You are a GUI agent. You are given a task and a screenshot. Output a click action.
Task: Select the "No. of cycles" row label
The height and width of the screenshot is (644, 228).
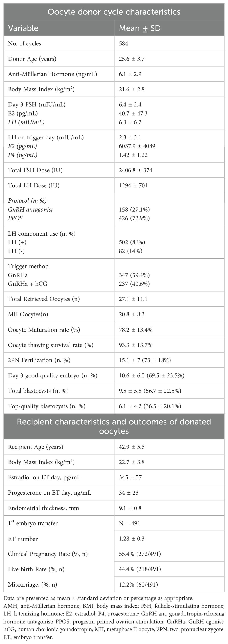(x=24, y=43)
